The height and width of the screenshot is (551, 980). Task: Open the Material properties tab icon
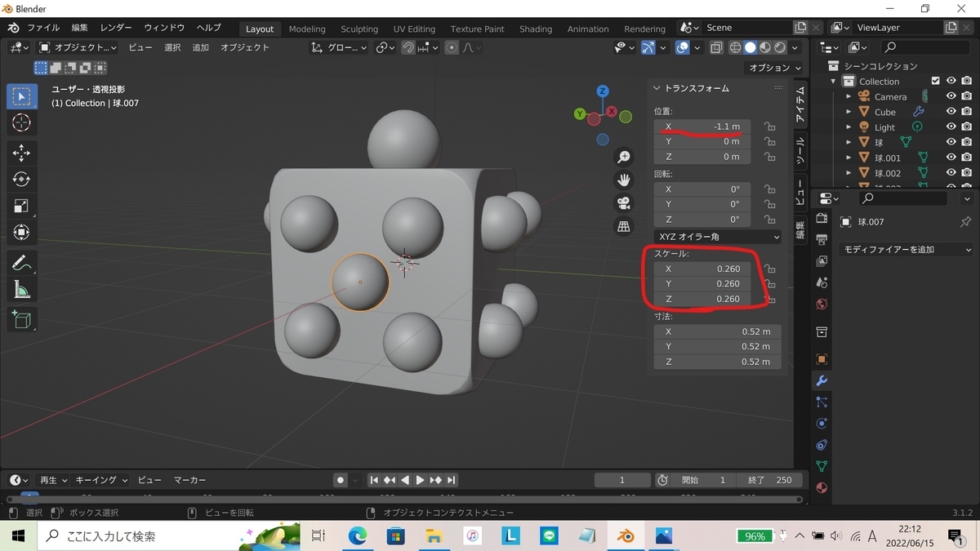(x=822, y=487)
